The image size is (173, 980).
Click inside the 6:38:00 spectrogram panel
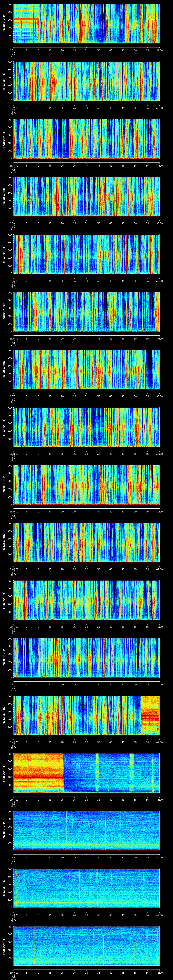point(87,427)
